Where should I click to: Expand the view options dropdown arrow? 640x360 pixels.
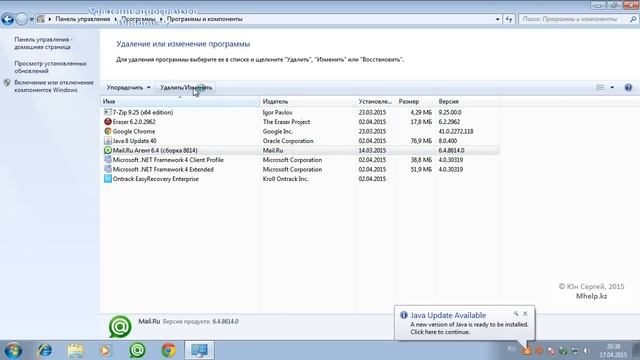612,87
